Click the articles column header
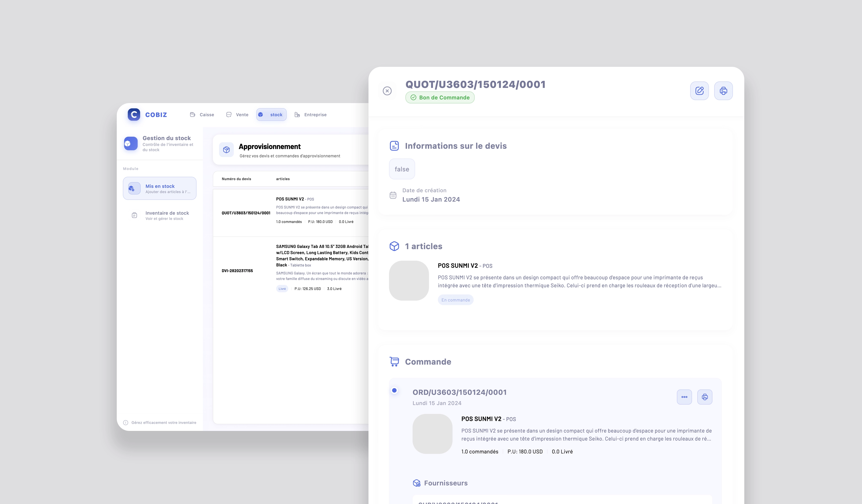The height and width of the screenshot is (504, 862). pyautogui.click(x=283, y=179)
